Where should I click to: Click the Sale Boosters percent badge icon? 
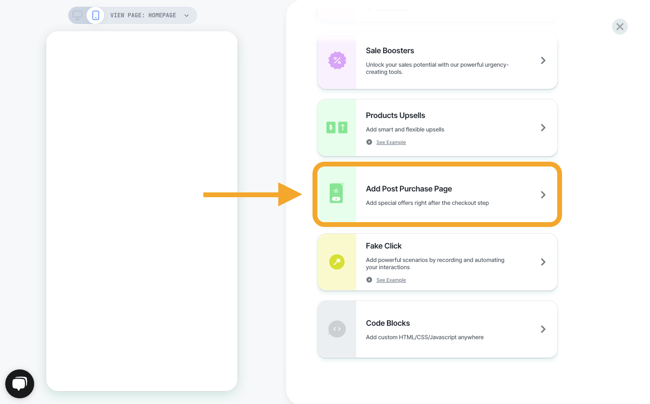click(337, 61)
